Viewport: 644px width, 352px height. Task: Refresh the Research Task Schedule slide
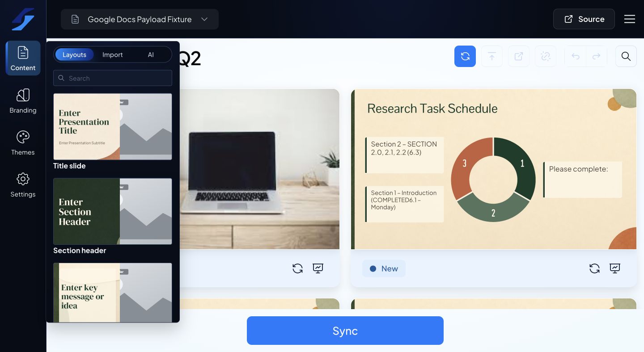pos(594,268)
